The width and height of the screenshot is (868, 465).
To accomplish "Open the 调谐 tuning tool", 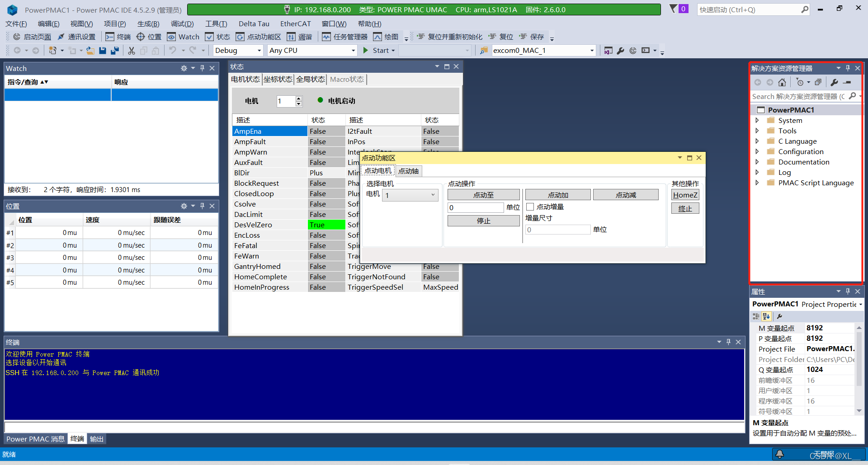I will click(x=299, y=37).
